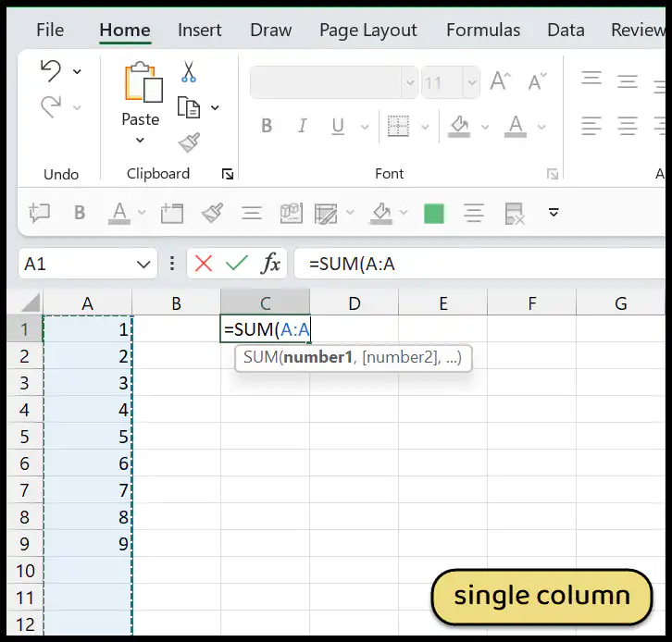The image size is (672, 642).
Task: Click the Top Align icon
Action: (x=591, y=80)
